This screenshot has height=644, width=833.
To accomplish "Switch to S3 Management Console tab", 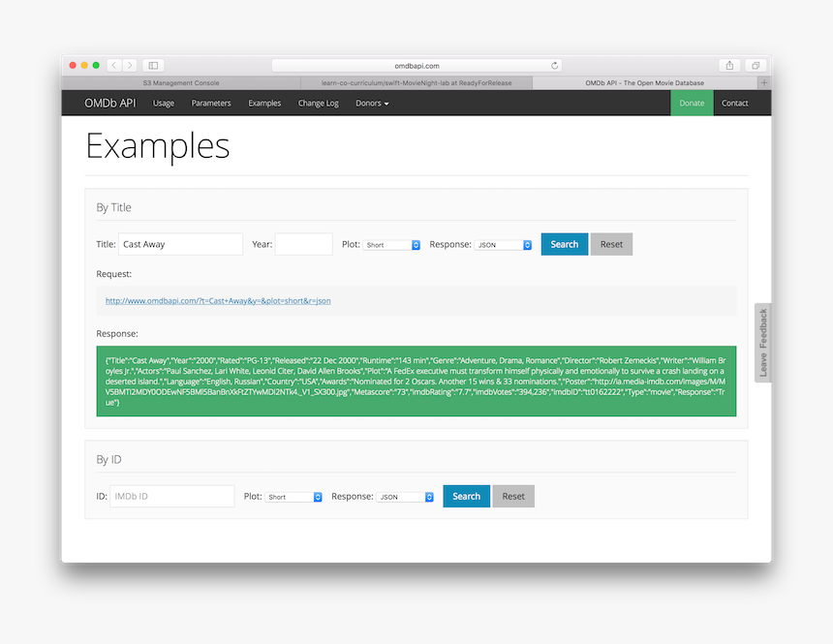I will pyautogui.click(x=181, y=83).
